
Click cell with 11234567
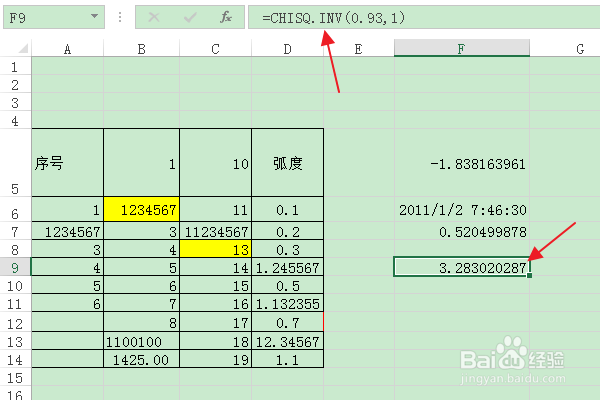pyautogui.click(x=215, y=231)
